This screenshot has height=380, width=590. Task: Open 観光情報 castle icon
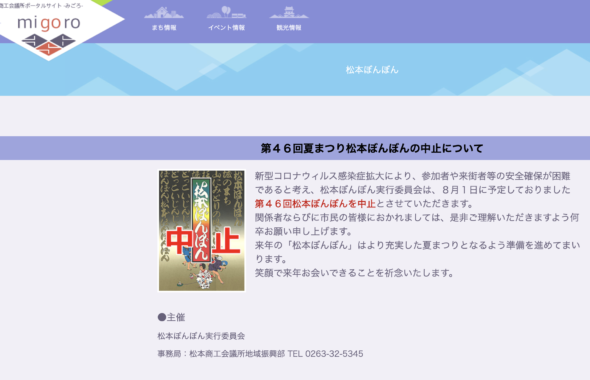pos(289,12)
